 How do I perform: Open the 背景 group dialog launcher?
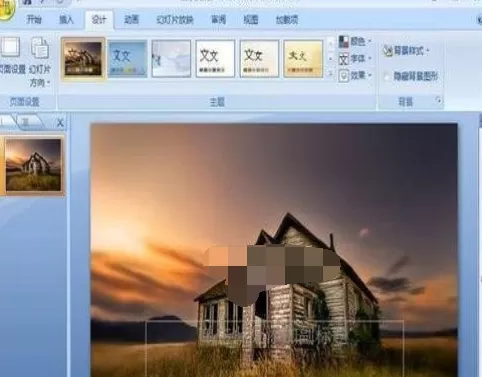[439, 100]
